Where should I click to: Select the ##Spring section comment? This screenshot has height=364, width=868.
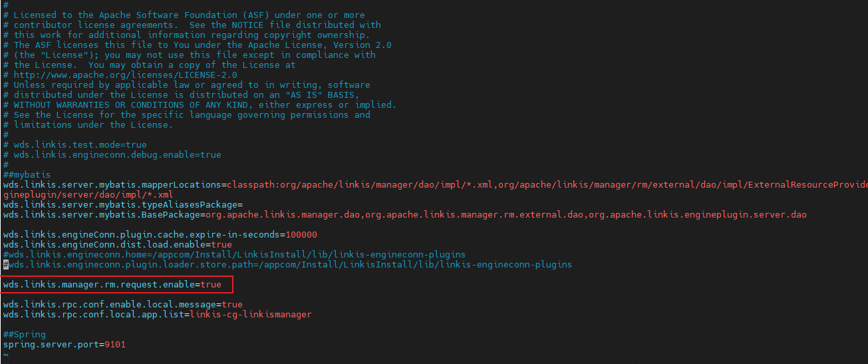point(24,335)
